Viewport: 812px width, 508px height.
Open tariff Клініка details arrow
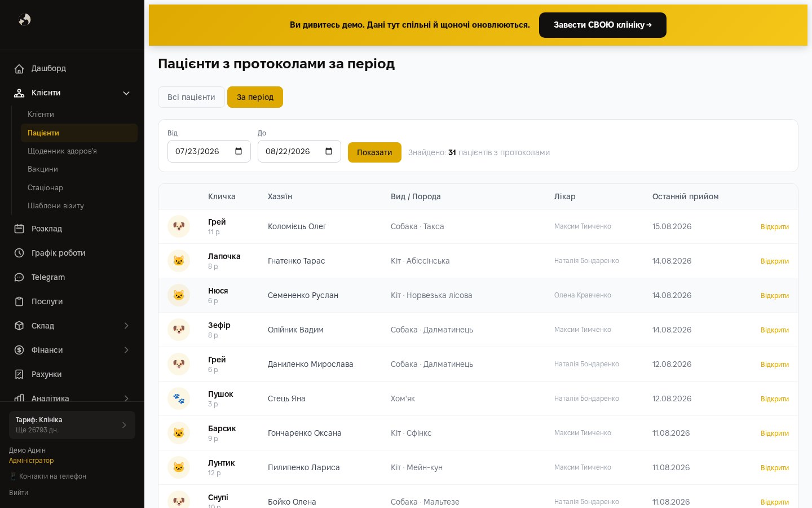tap(124, 425)
